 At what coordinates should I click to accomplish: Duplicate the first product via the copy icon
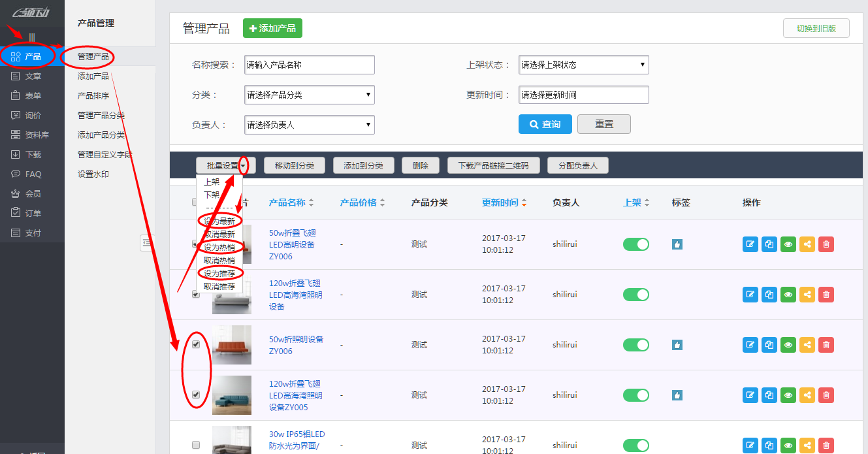769,244
